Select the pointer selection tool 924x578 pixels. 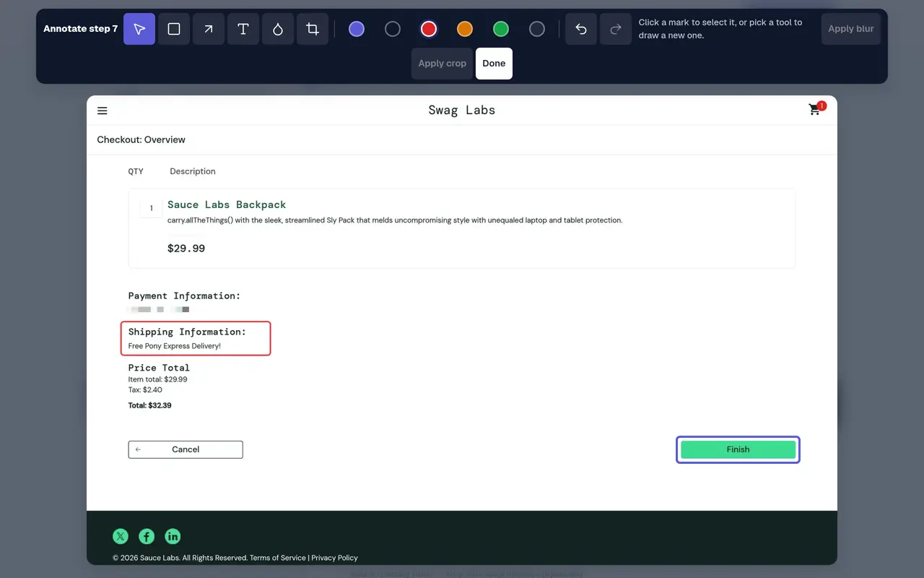[139, 29]
